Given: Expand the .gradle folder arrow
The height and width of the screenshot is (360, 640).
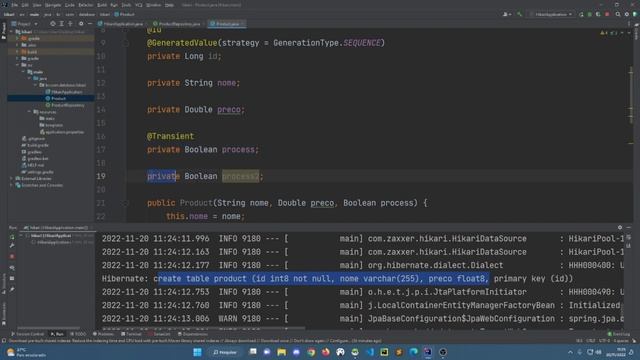Looking at the screenshot, I should click(x=17, y=38).
